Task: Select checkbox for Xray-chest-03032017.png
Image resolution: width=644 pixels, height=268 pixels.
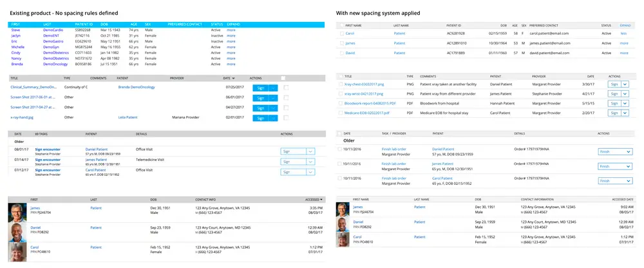Action: (341, 84)
